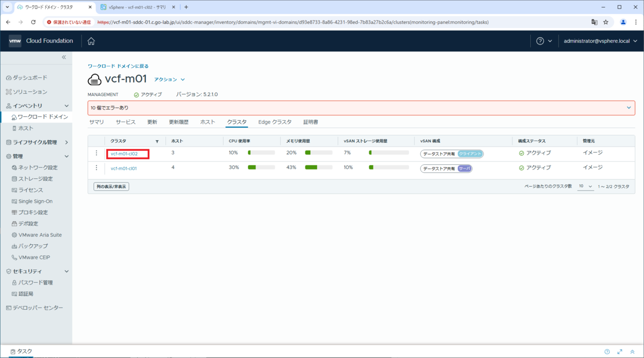This screenshot has height=358, width=644.
Task: Open ソリューション in the sidebar
Action: tap(26, 92)
